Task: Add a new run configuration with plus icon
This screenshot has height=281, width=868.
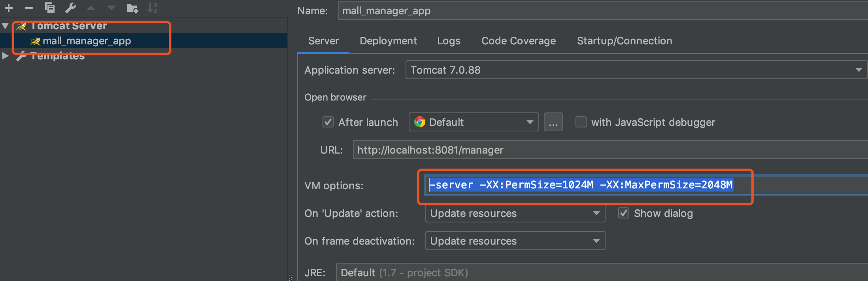Action: pyautogui.click(x=9, y=8)
